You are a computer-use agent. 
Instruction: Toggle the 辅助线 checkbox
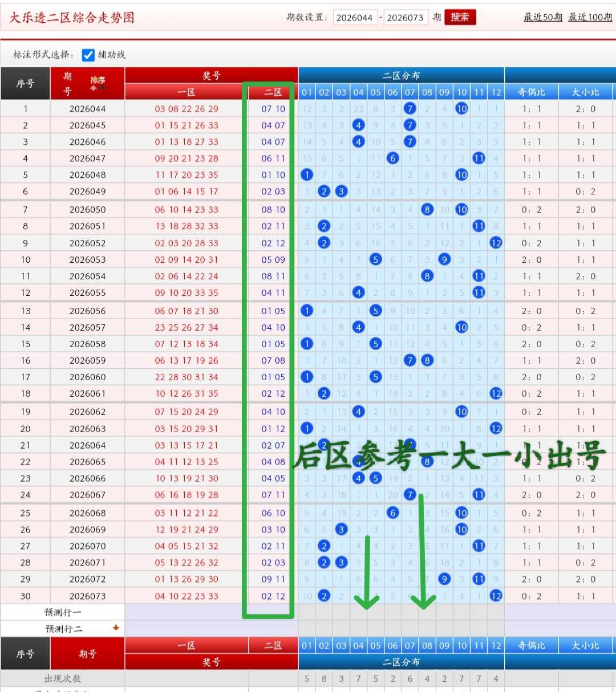(88, 55)
